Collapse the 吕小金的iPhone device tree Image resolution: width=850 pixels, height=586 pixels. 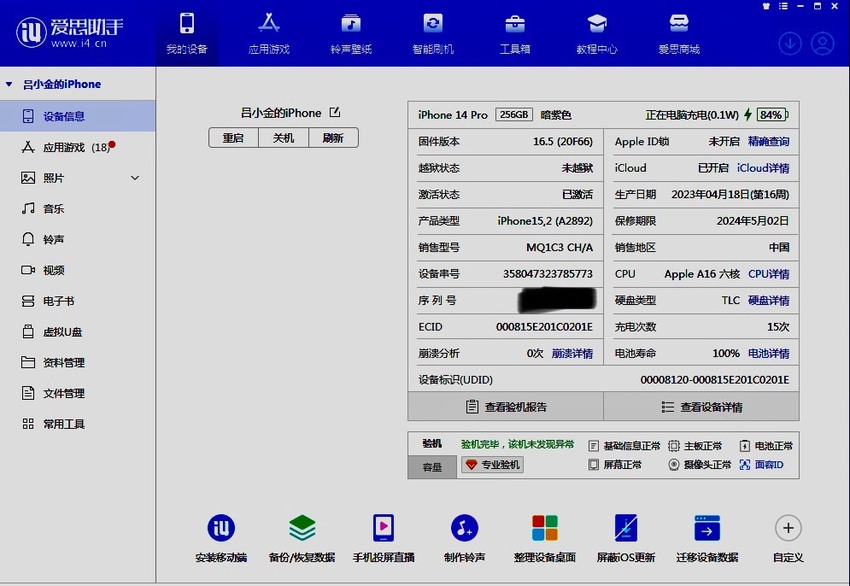click(x=9, y=84)
